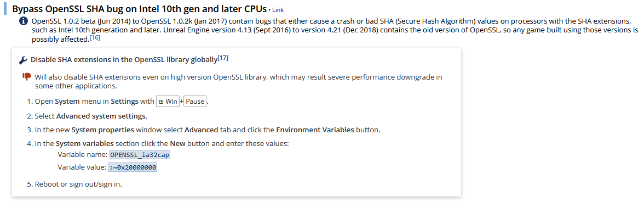This screenshot has height=202, width=644.
Task: Open the section Link anchor
Action: [278, 9]
